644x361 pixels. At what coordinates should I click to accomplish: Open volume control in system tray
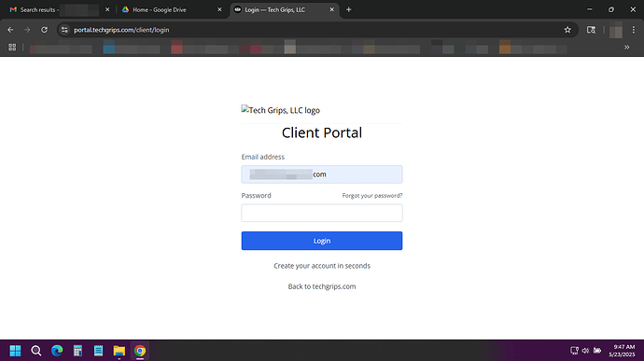pyautogui.click(x=585, y=351)
